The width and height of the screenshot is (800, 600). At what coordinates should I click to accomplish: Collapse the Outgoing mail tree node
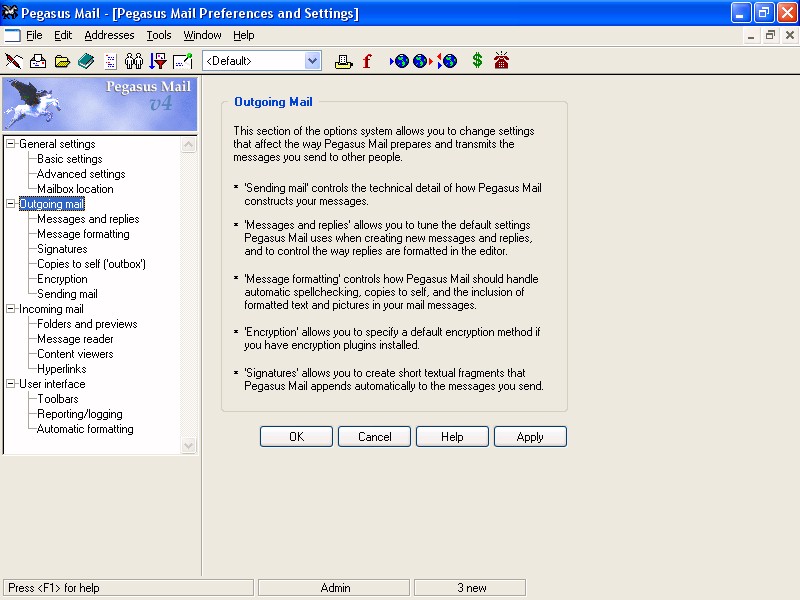coord(10,204)
